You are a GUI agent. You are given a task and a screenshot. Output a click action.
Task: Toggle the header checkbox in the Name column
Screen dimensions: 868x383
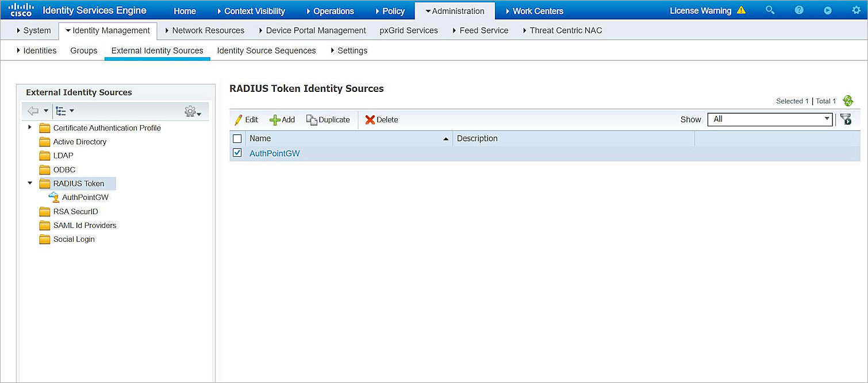point(237,138)
